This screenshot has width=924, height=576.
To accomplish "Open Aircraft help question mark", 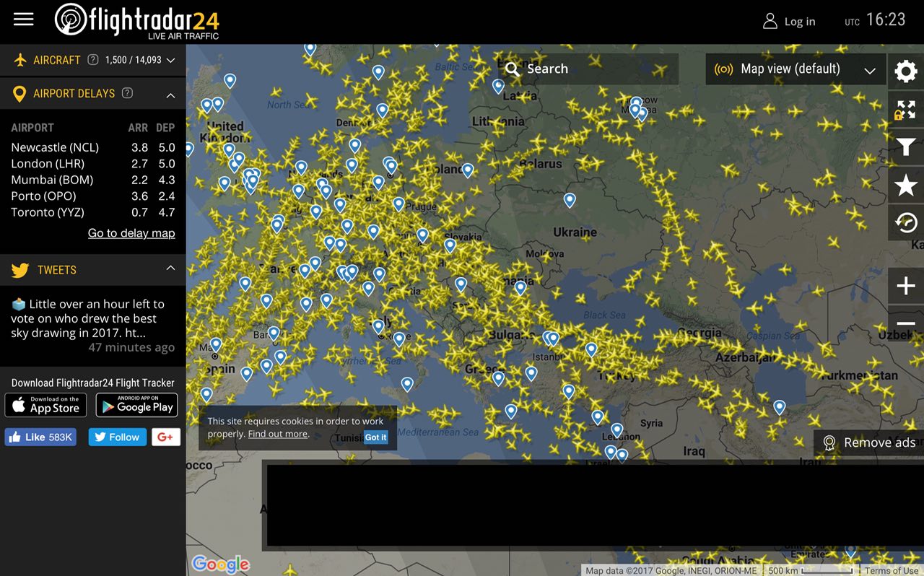I will pyautogui.click(x=92, y=60).
